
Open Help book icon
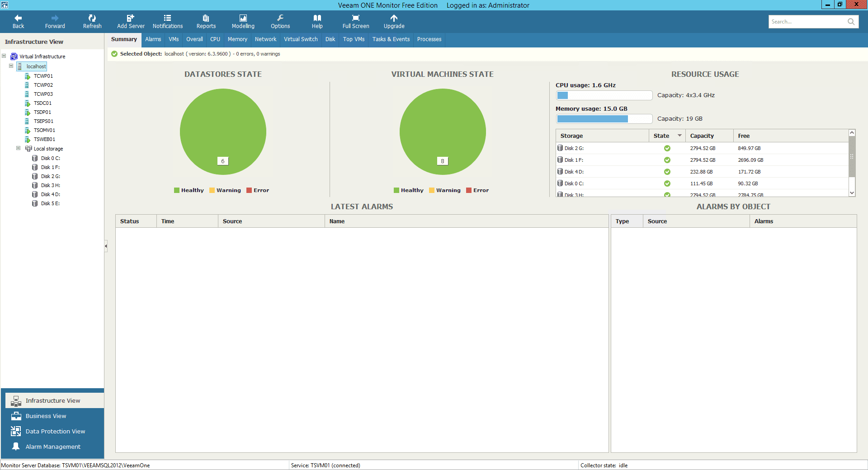tap(317, 18)
